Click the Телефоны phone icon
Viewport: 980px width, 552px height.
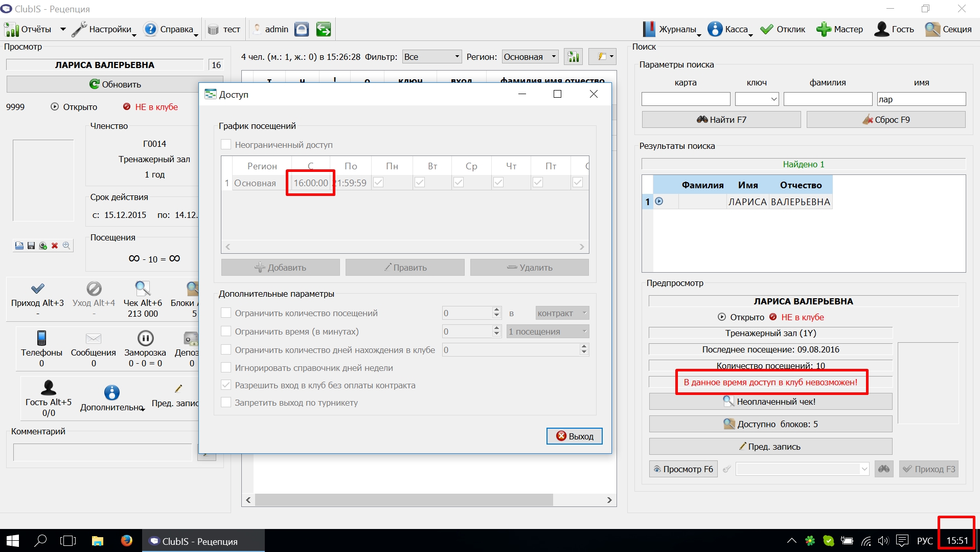click(41, 338)
